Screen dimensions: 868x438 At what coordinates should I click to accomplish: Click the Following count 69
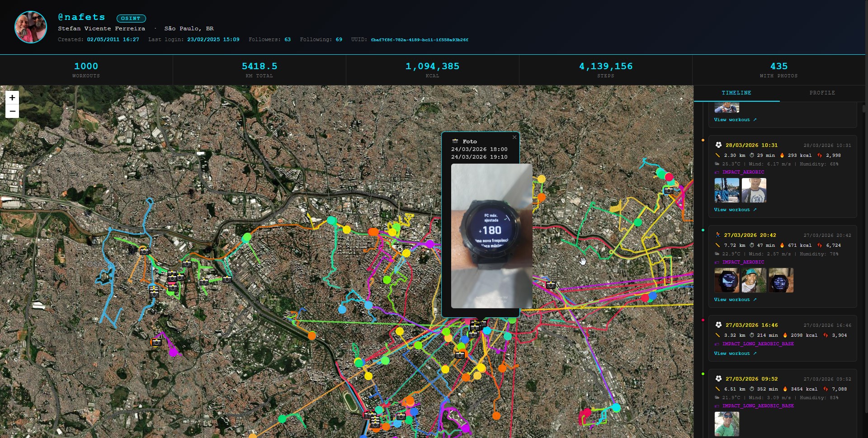(x=339, y=40)
